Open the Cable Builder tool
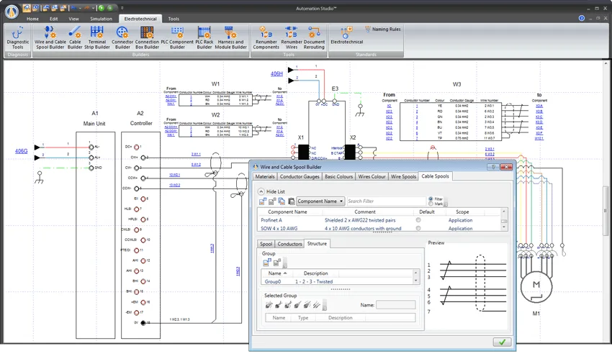 click(75, 38)
